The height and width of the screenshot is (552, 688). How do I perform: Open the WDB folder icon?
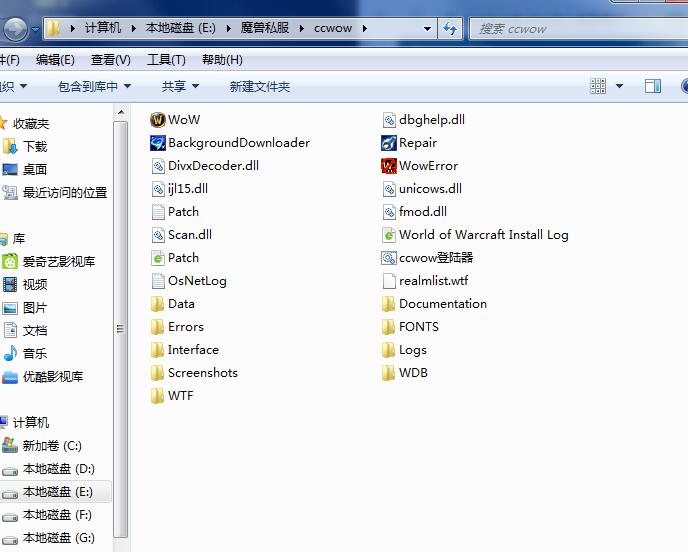pos(389,373)
